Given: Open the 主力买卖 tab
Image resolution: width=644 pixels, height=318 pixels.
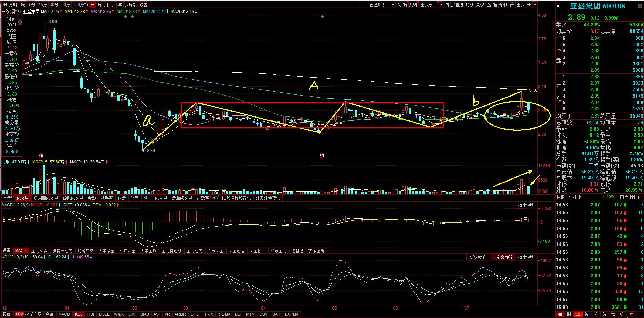Looking at the screenshot, I should point(39,251).
